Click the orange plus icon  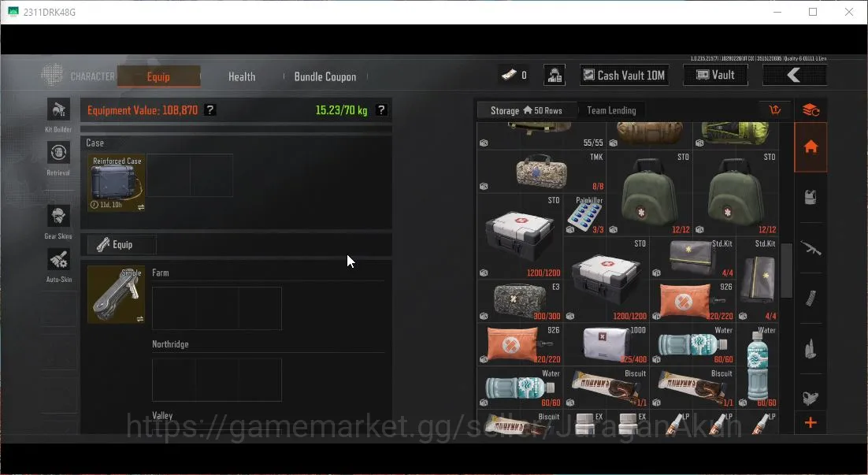(811, 423)
